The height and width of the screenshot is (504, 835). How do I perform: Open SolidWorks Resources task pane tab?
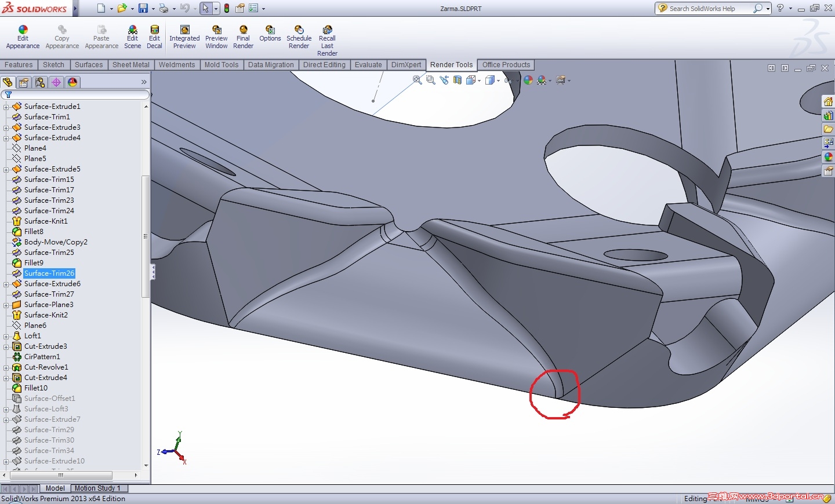point(829,102)
